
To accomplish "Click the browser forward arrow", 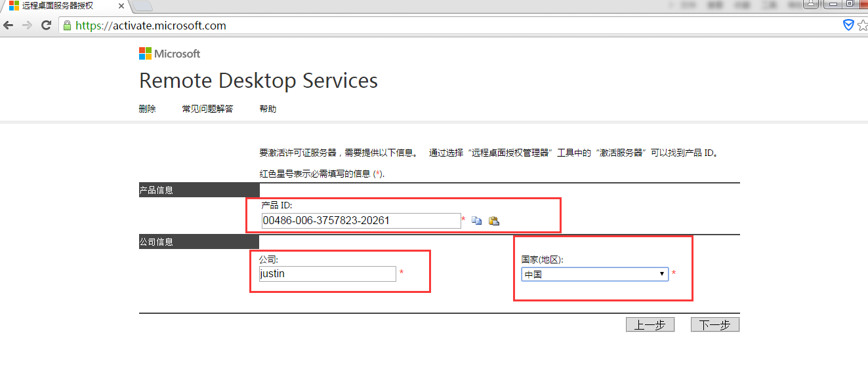I will pos(27,26).
